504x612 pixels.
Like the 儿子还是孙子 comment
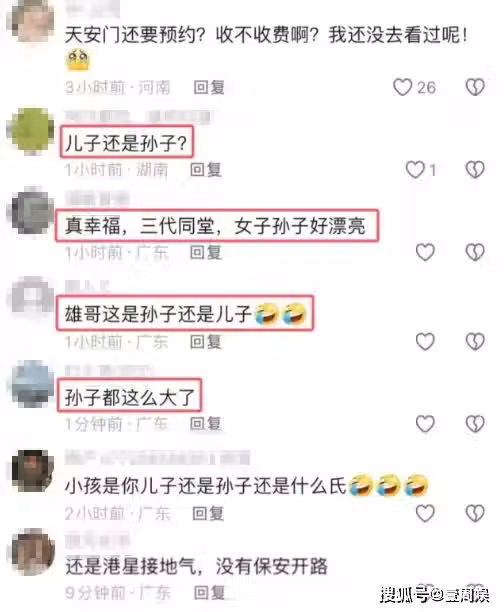click(415, 169)
